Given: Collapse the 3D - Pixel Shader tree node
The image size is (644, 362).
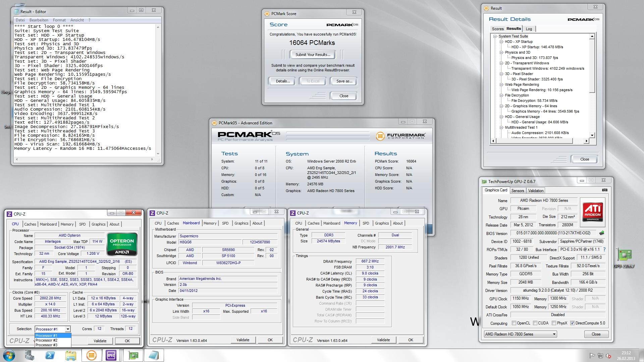Looking at the screenshot, I should point(501,74).
